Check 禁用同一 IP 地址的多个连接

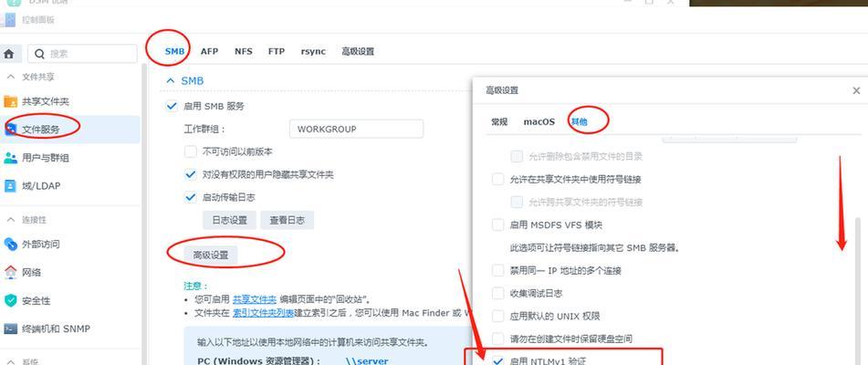(x=498, y=270)
